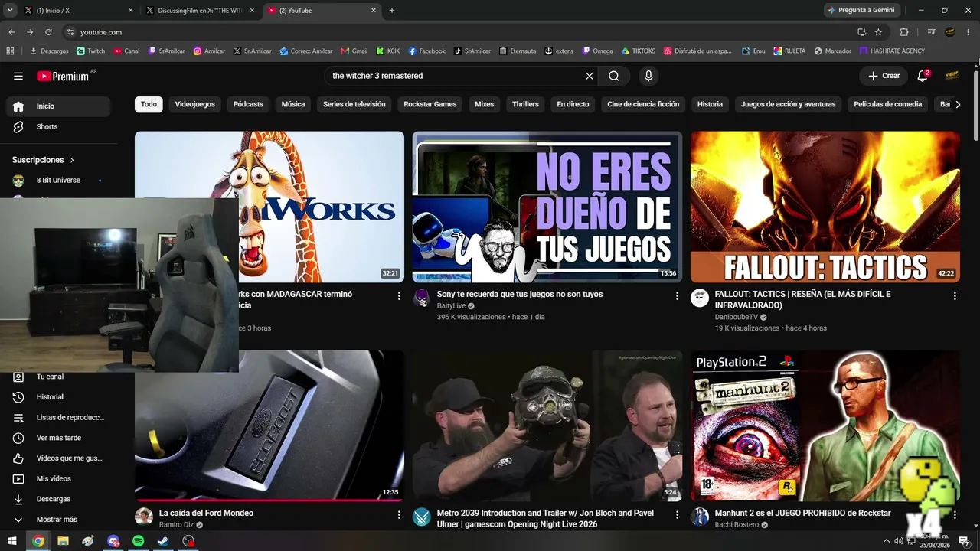Go back to the previous page
This screenshot has height=551, width=980.
(11, 32)
